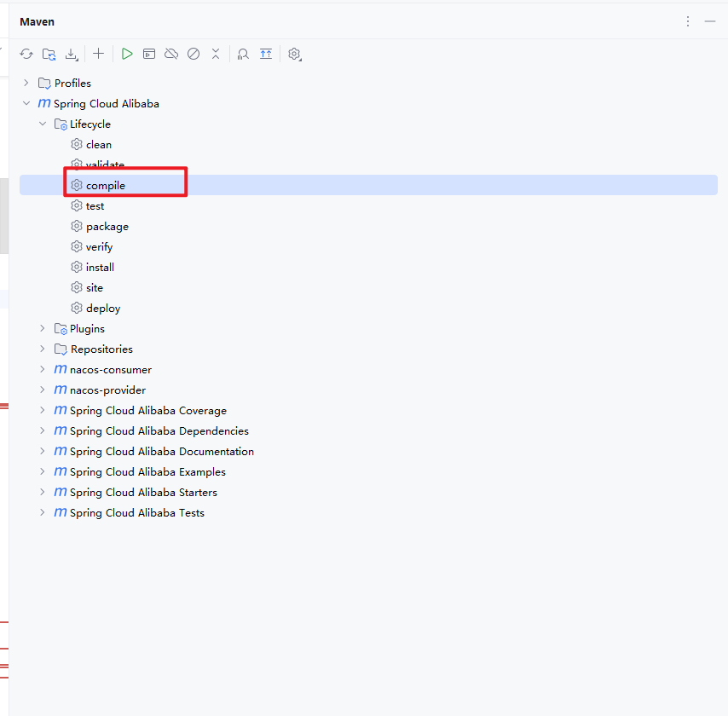
Task: Open Maven panel options three-dots menu
Action: click(688, 21)
